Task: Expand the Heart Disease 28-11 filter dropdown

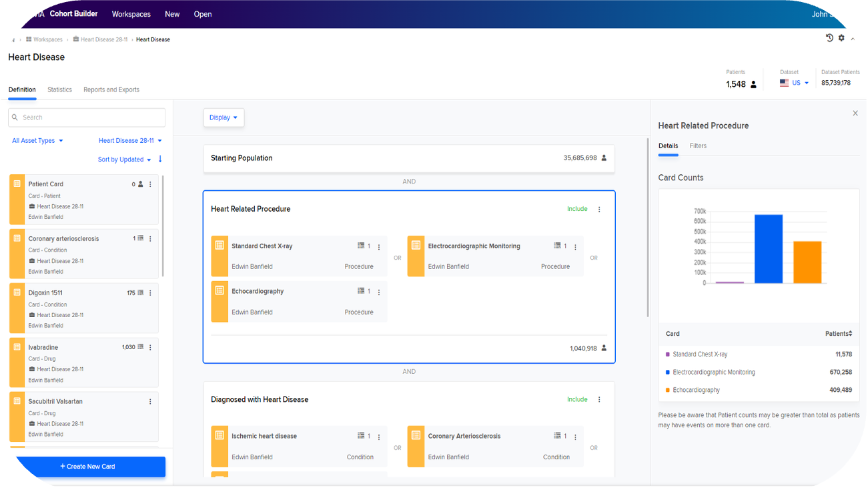Action: click(130, 141)
